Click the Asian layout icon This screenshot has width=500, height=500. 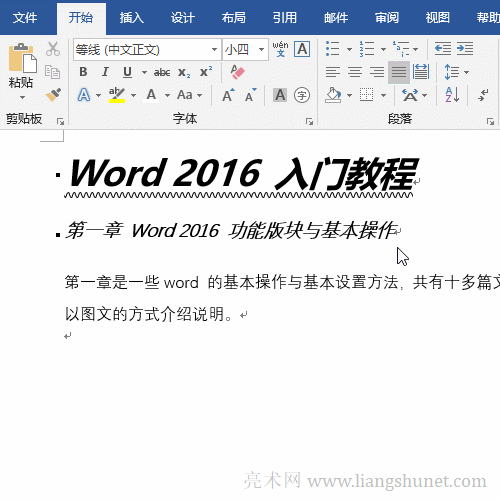click(x=410, y=95)
